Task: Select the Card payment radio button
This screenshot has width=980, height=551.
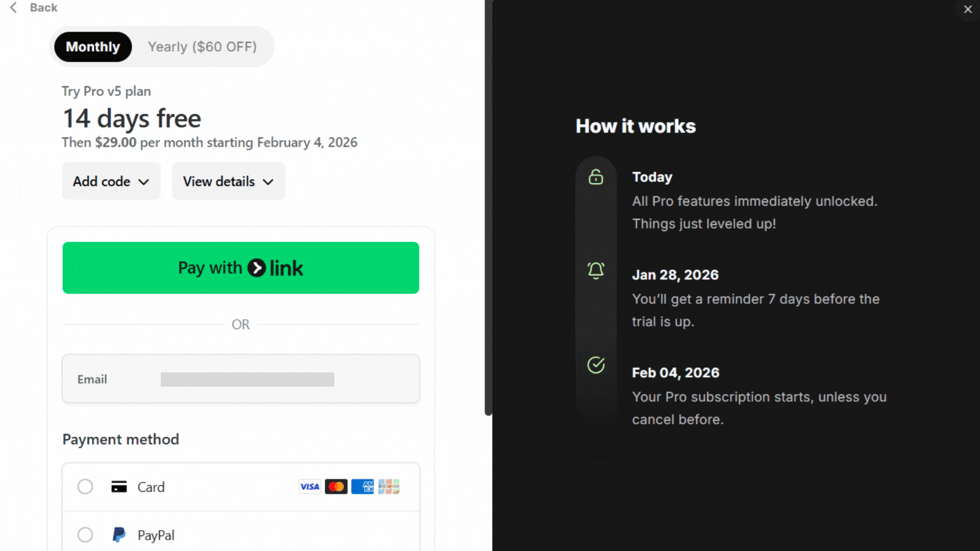Action: pyautogui.click(x=85, y=487)
